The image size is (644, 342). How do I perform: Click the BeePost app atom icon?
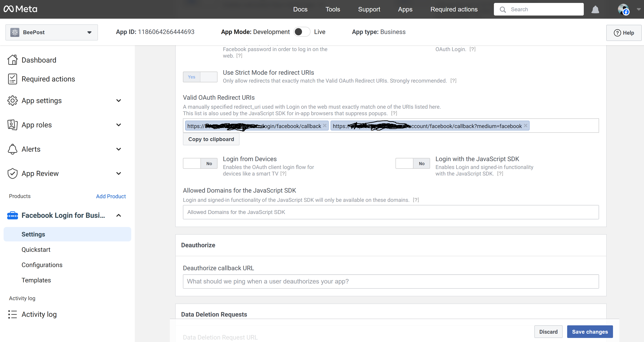click(x=15, y=32)
